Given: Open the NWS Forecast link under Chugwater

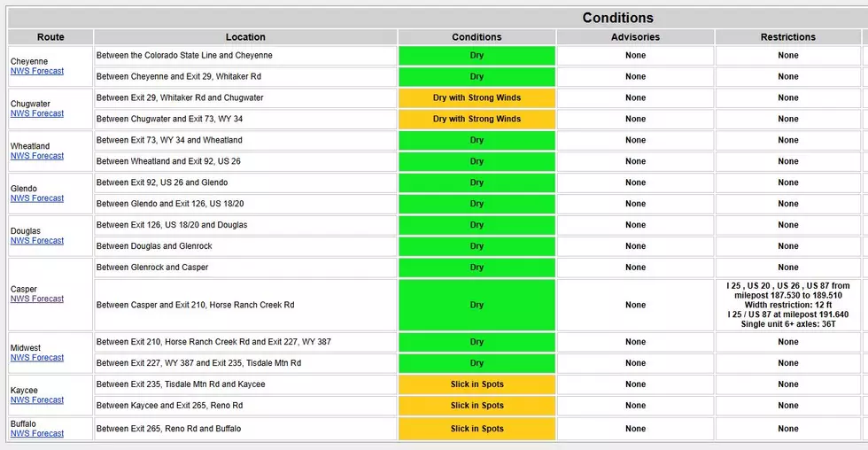Looking at the screenshot, I should coord(37,112).
